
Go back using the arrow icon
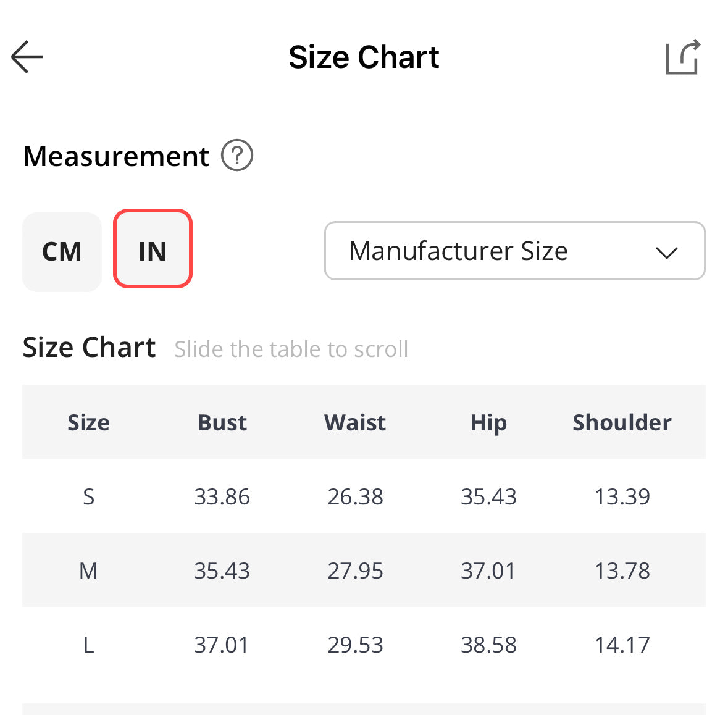[27, 57]
